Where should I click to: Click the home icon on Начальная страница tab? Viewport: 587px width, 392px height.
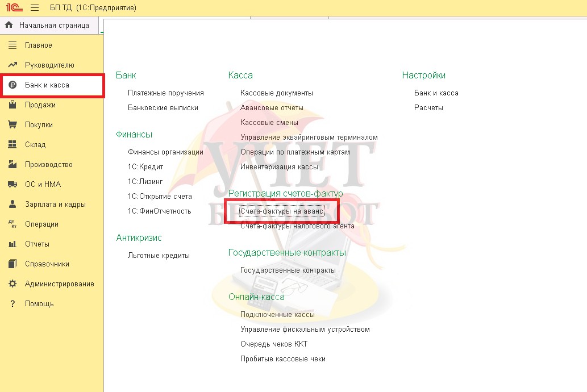(x=9, y=25)
